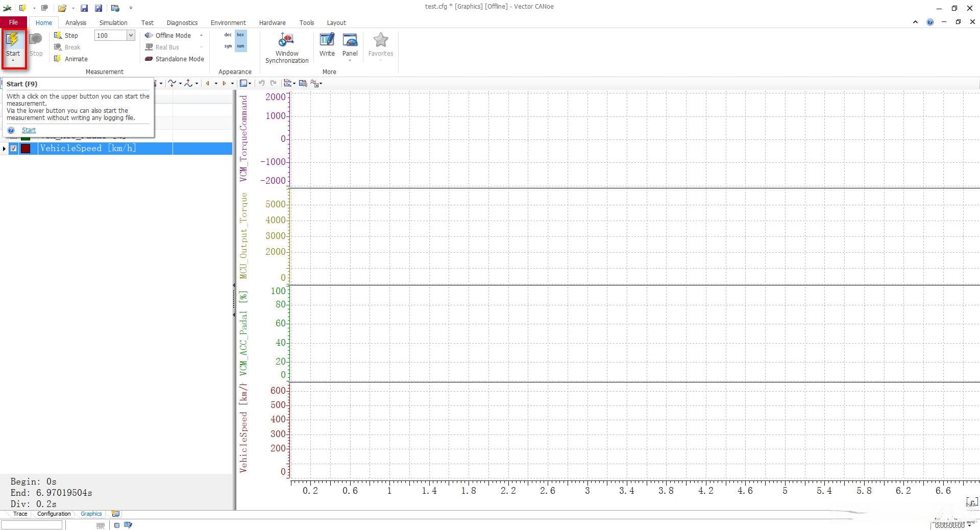Click the VehicleSpeed dark red color swatch
The width and height of the screenshot is (980, 530).
pyautogui.click(x=26, y=149)
